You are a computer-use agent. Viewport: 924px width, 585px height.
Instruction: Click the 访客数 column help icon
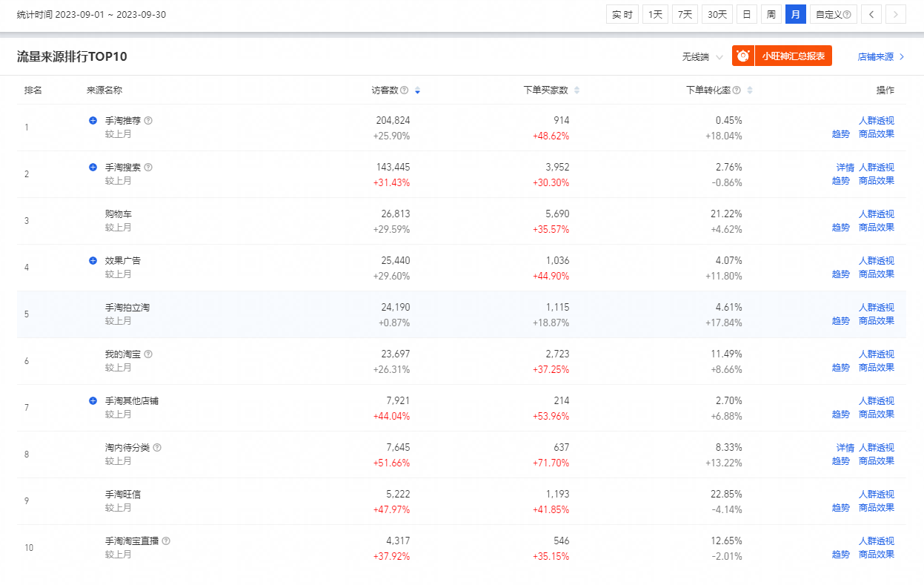pyautogui.click(x=405, y=90)
